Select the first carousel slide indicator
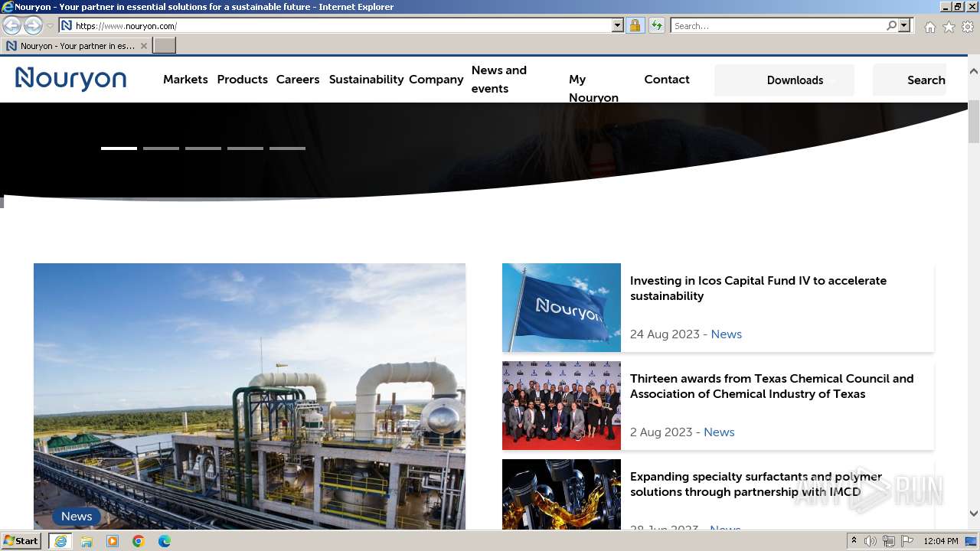980x551 pixels. coord(119,148)
